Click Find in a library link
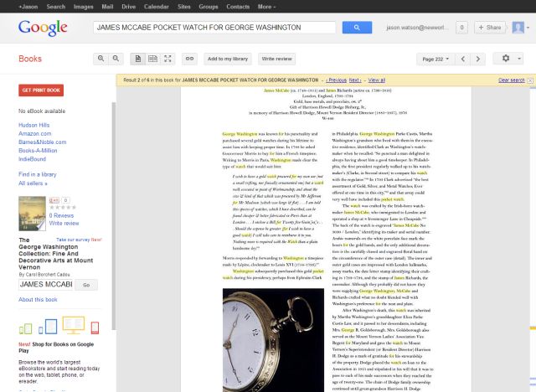Image resolution: width=536 pixels, height=392 pixels. tap(38, 174)
